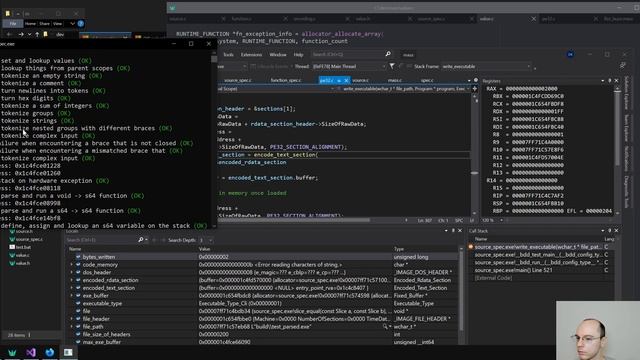Open the View tab in File Explorer
Screen dimensions: 640x360
(58, 24)
